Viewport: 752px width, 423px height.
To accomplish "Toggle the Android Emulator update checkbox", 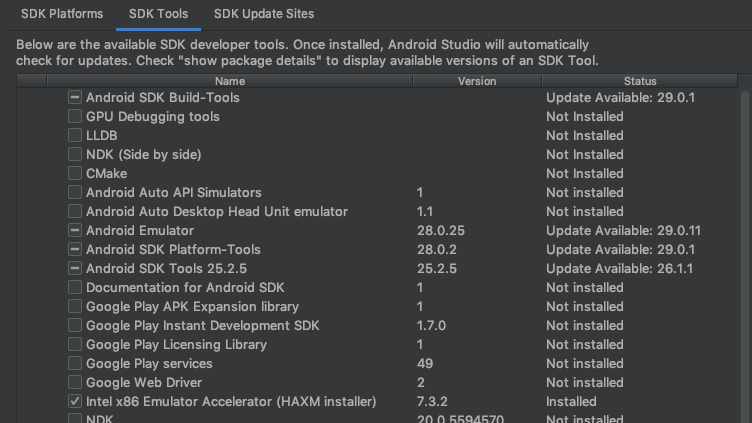I will [75, 230].
